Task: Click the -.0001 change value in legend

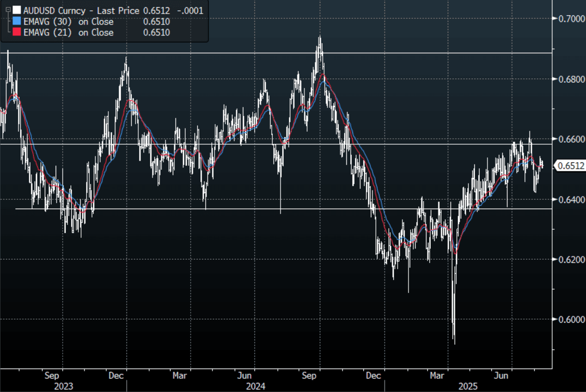Action: coord(192,10)
